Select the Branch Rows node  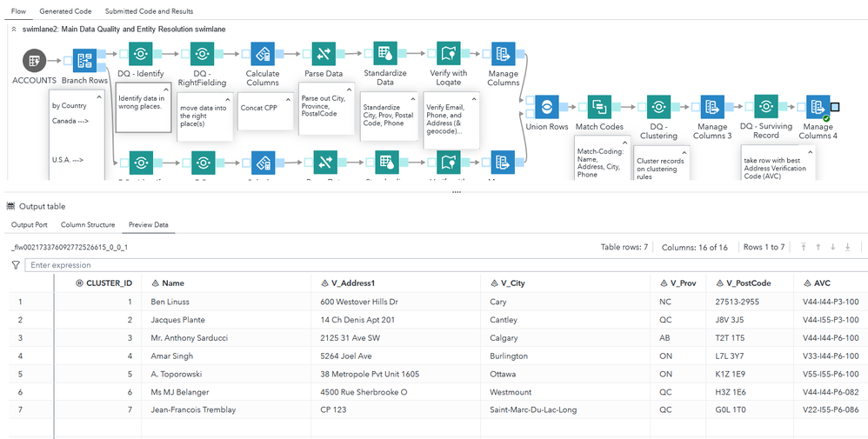pyautogui.click(x=84, y=61)
